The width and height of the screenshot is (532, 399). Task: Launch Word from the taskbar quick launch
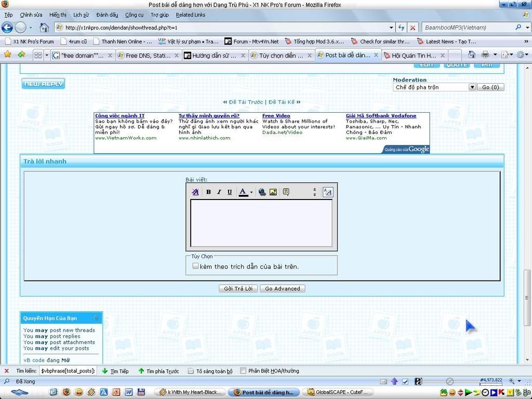(129, 392)
